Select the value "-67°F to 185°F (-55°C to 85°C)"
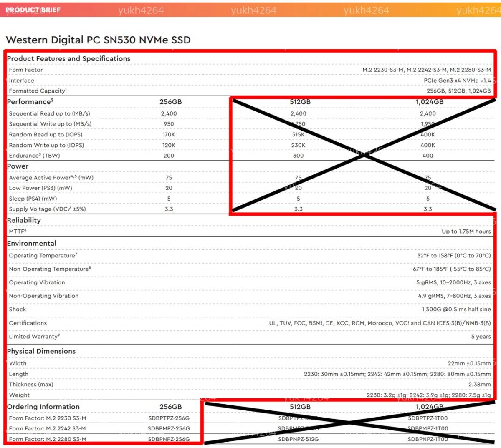 point(451,269)
